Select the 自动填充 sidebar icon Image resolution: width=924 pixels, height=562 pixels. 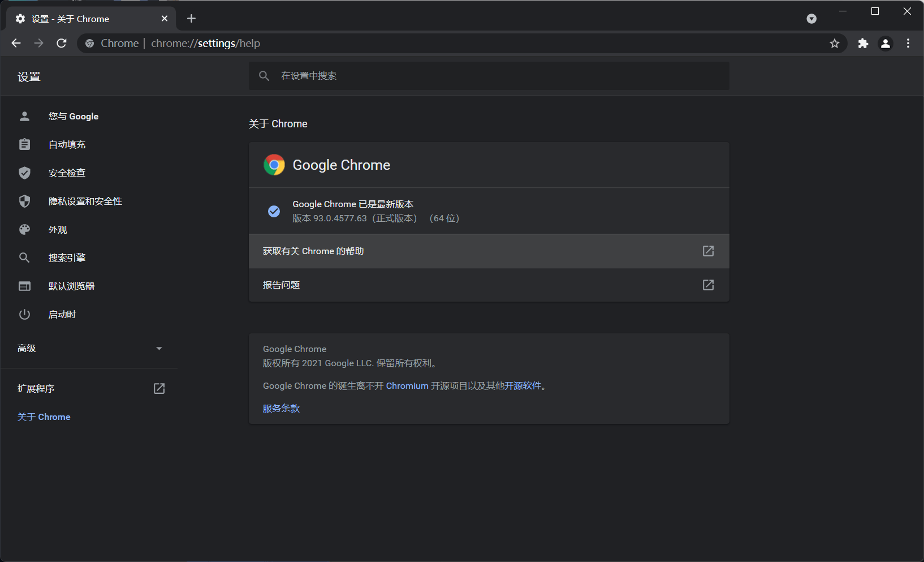pyautogui.click(x=24, y=144)
